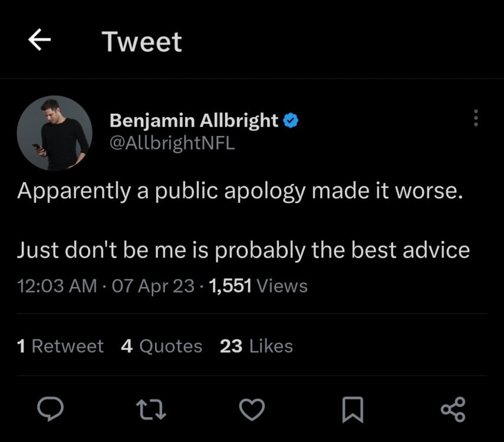See who made the 23 Likes
Screen dimensions: 504x442
pyautogui.click(x=257, y=346)
